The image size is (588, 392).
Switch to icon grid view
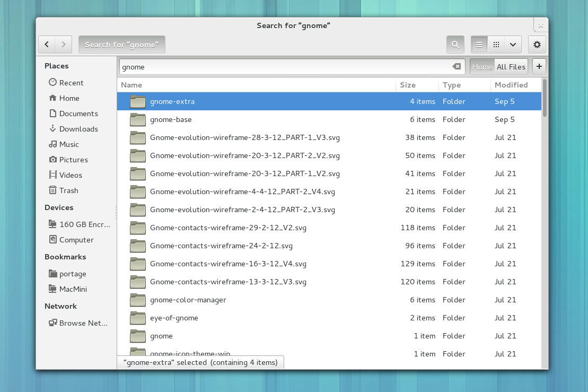click(496, 45)
